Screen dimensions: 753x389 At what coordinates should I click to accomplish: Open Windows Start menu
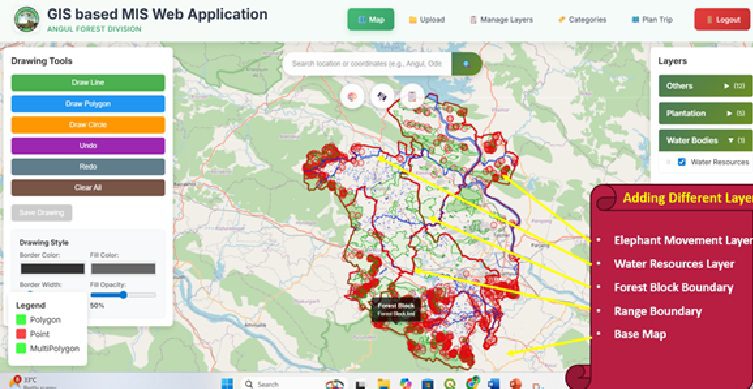(227, 384)
